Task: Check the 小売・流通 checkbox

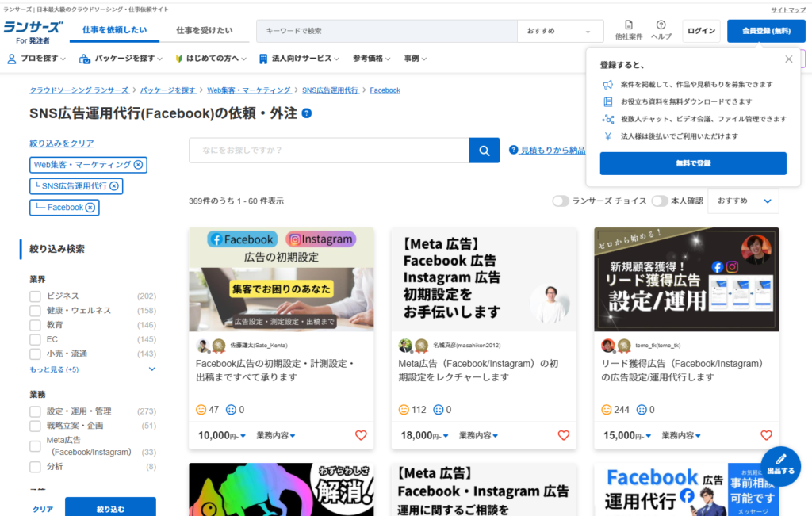Action: pos(35,354)
